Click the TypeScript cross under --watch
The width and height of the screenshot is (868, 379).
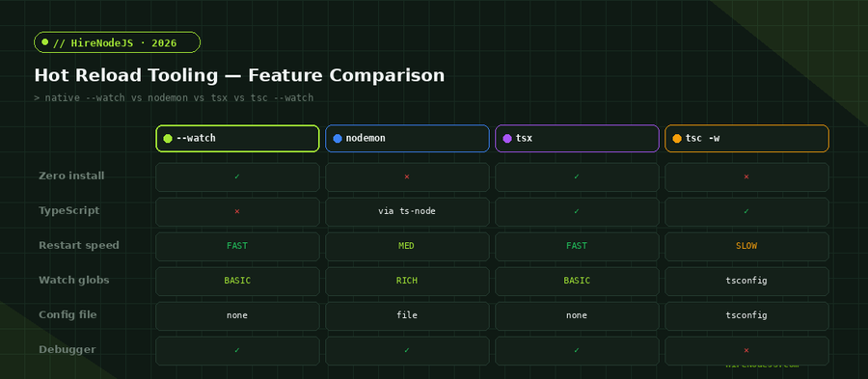[x=237, y=211]
